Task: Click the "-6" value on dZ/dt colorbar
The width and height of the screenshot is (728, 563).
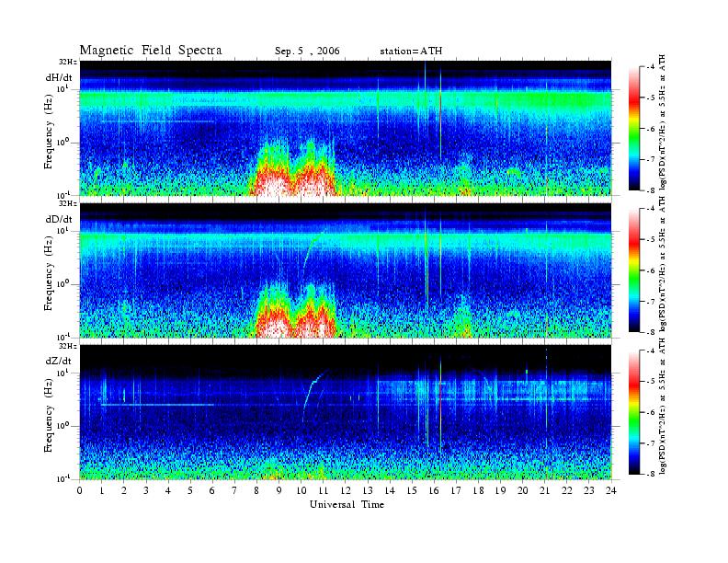Action: [651, 412]
